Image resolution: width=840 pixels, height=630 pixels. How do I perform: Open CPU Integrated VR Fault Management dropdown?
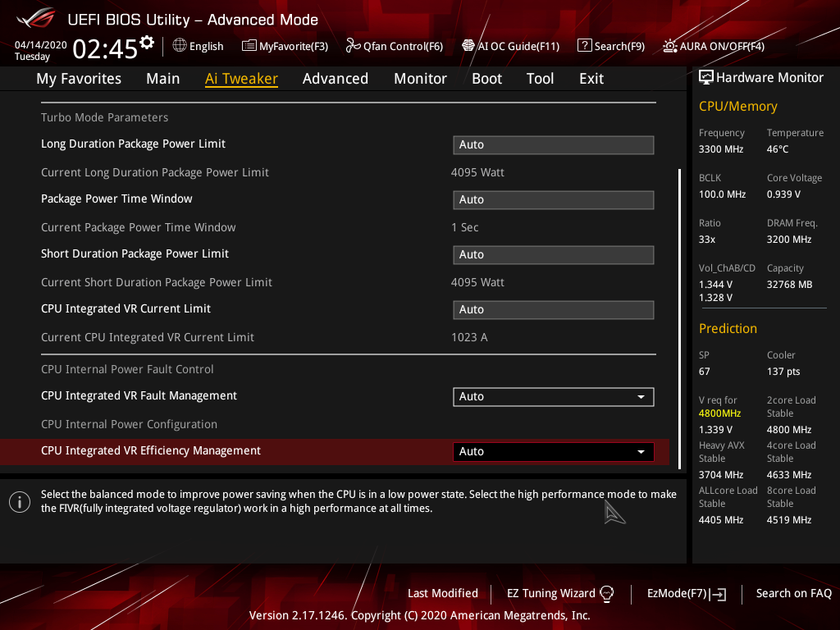[554, 396]
